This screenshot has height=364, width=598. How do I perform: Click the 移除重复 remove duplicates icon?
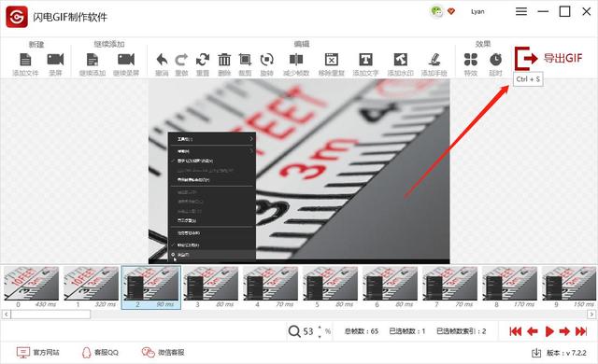click(x=332, y=60)
